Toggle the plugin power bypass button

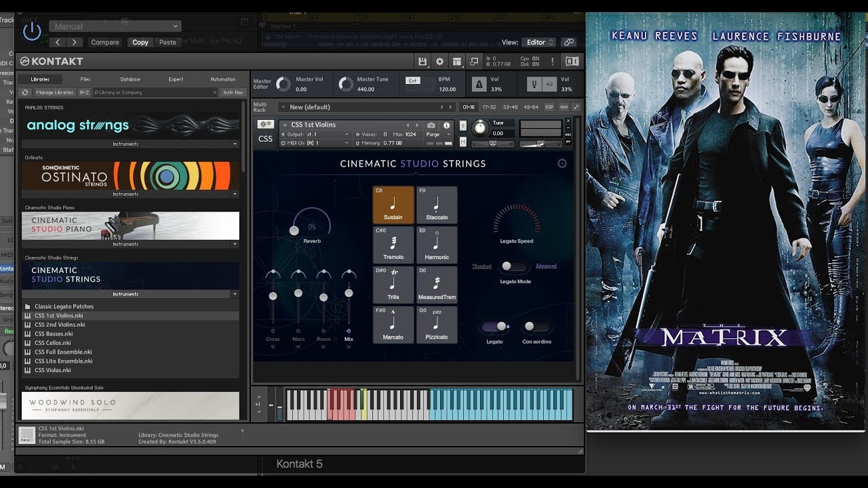point(32,30)
